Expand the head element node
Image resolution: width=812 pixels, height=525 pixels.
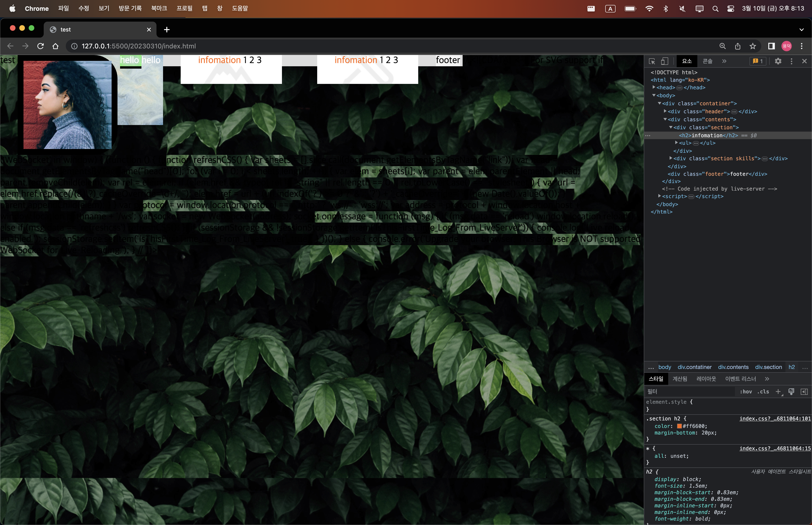pos(654,88)
